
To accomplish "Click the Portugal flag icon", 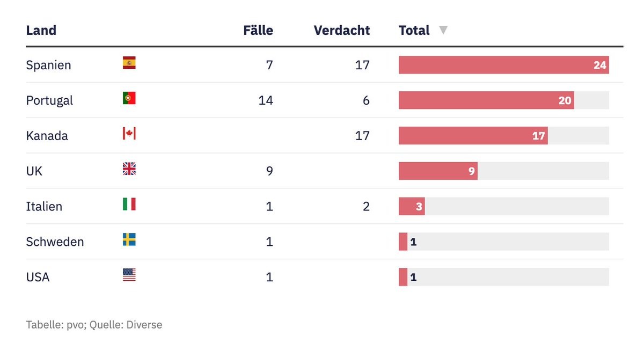I will click(x=129, y=98).
